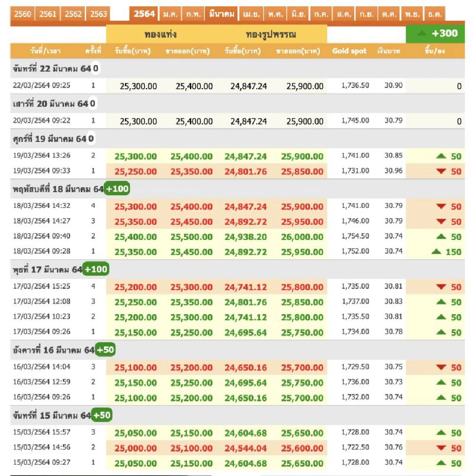
Task: Click up arrow on 15/03/2564 15:57 row
Action: [441, 433]
